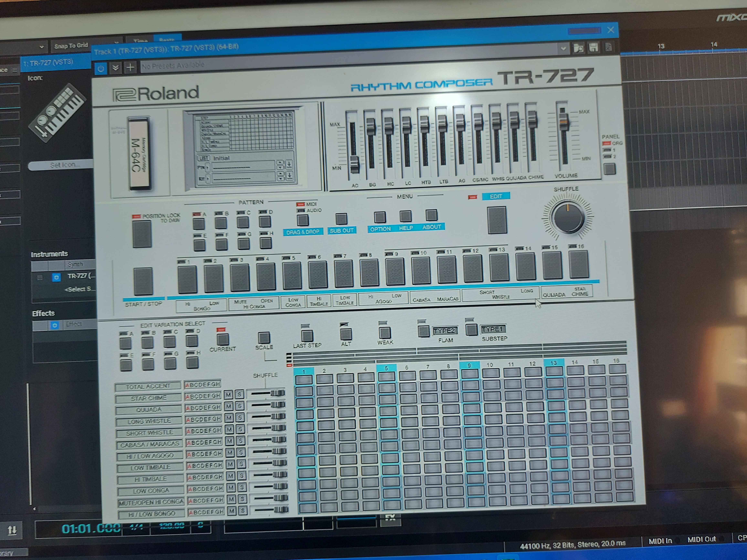The height and width of the screenshot is (560, 747).
Task: Select pattern G button
Action: (x=243, y=244)
